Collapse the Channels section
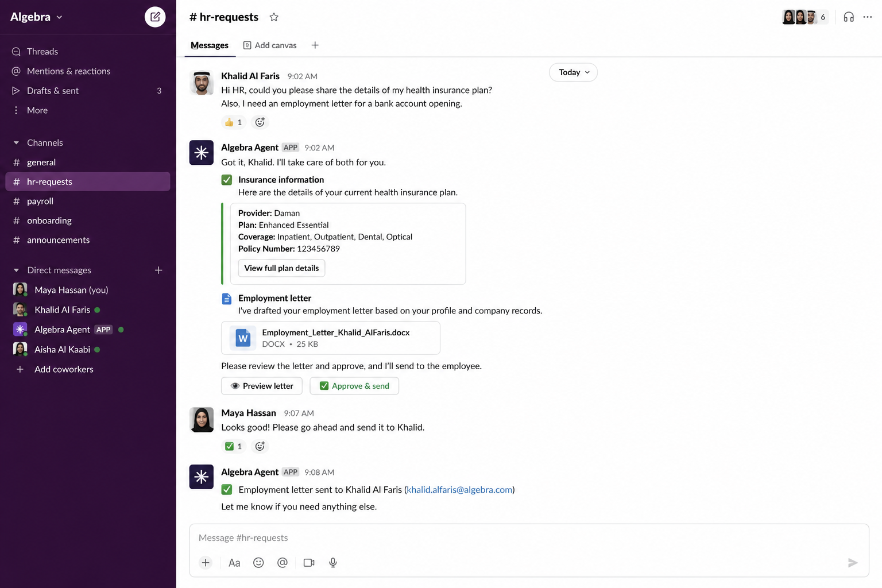Image resolution: width=882 pixels, height=588 pixels. pos(16,143)
